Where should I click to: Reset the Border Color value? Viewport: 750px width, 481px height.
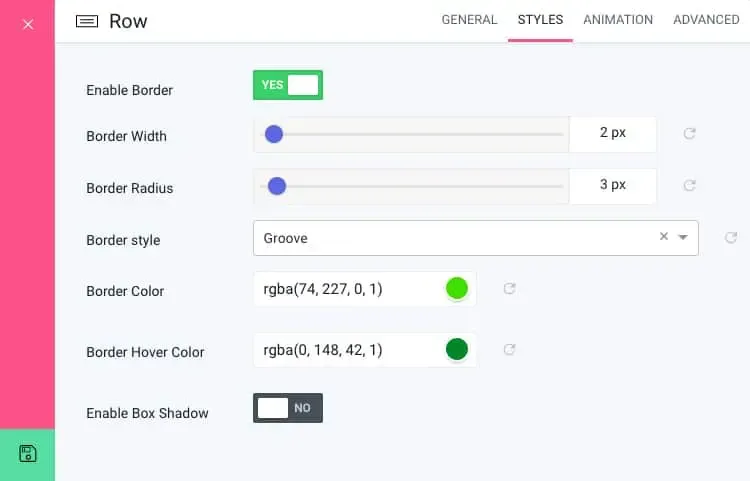509,288
